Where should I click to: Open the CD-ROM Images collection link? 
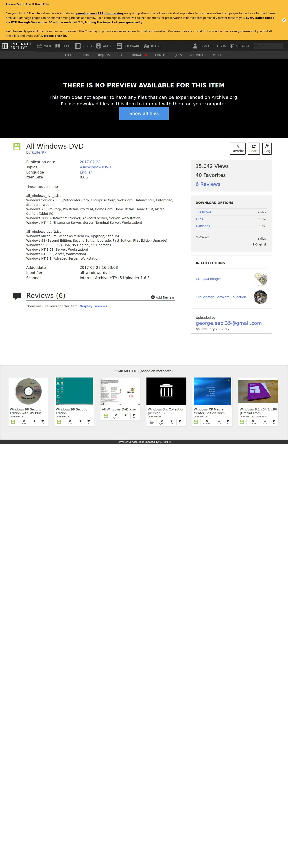tap(208, 279)
